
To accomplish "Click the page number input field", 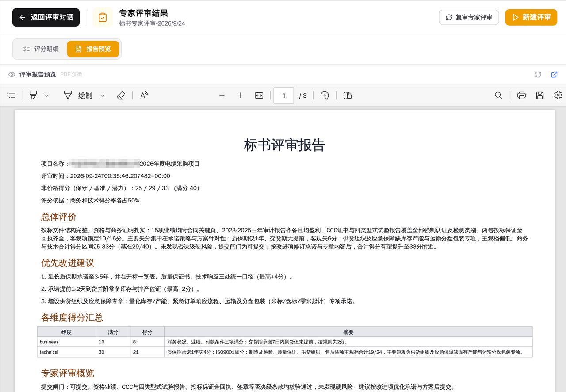I will (284, 95).
